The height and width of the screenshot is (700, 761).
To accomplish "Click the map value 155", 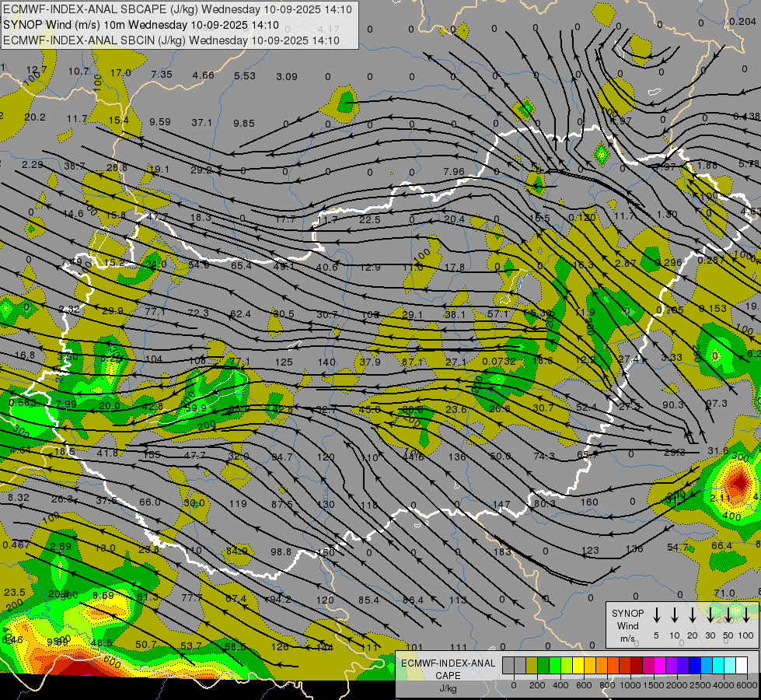I will tap(152, 455).
